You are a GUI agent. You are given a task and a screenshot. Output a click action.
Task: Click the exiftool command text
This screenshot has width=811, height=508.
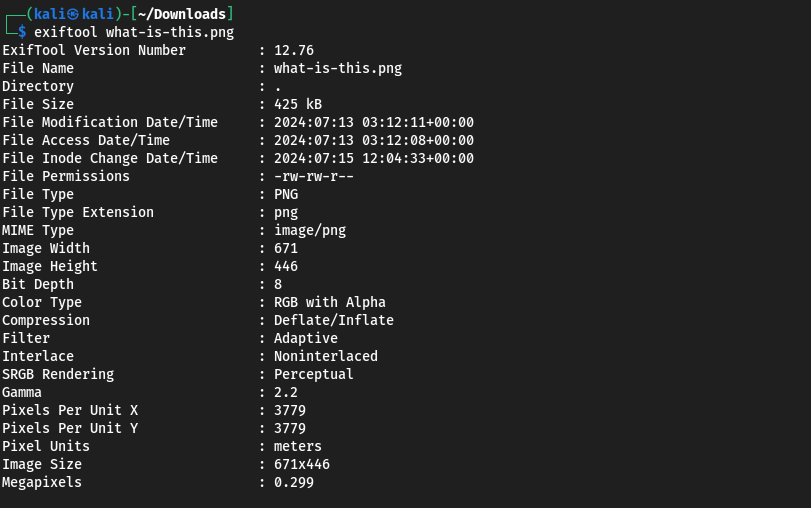pos(66,32)
